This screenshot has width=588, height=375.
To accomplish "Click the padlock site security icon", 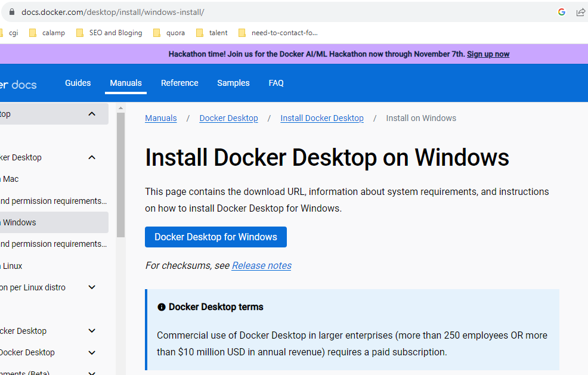I will [11, 12].
